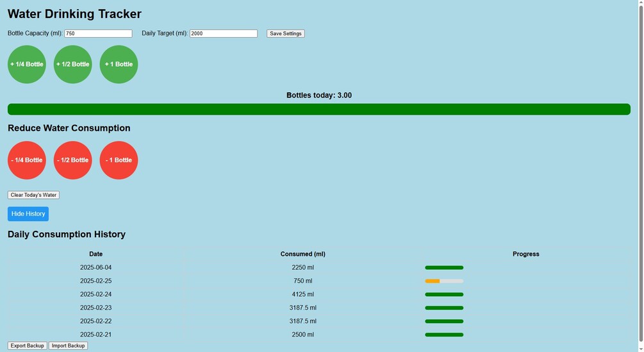Screen dimensions: 644x352
Task: Click the Consumed (ml) column header
Action: (302, 255)
